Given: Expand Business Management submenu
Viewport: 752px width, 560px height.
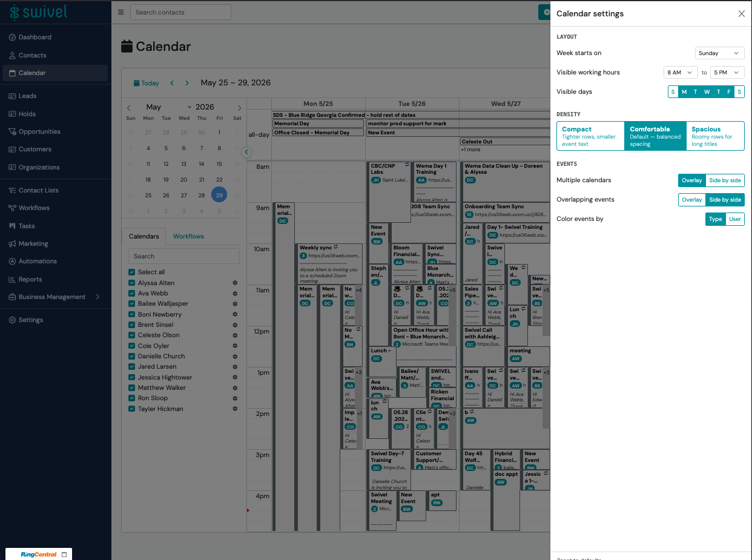Looking at the screenshot, I should click(97, 297).
